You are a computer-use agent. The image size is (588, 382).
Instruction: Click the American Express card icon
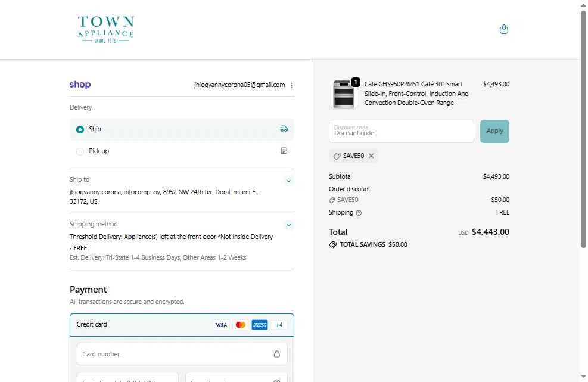click(x=260, y=325)
